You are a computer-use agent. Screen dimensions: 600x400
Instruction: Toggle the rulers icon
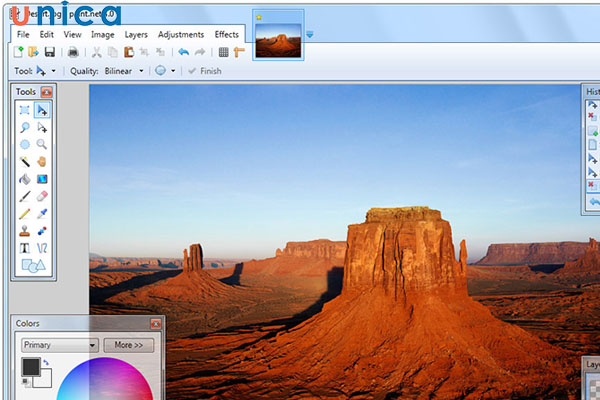tap(239, 52)
